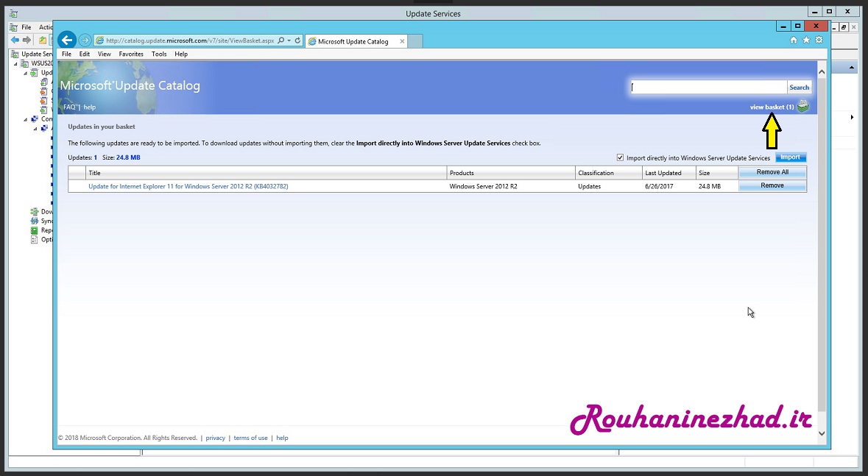868x476 pixels.
Task: Open the Favorites menu
Action: 131,54
